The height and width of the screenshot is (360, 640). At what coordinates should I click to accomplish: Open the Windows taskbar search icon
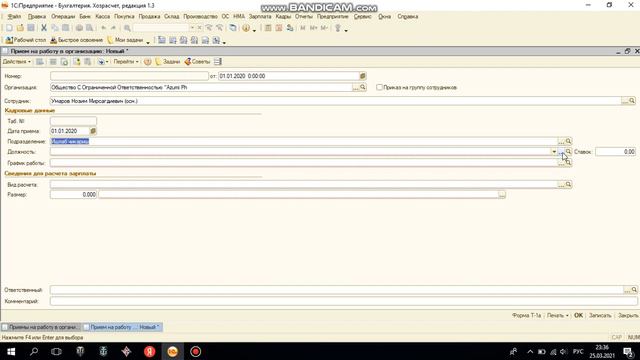[34, 351]
